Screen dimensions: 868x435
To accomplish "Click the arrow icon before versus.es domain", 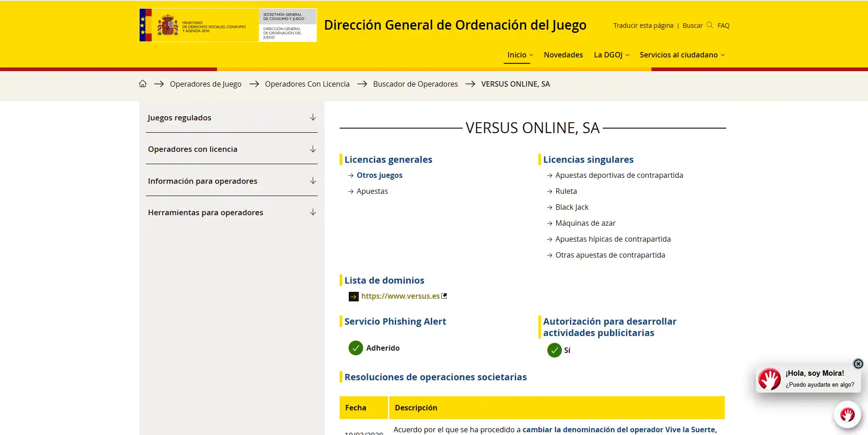I will 354,296.
